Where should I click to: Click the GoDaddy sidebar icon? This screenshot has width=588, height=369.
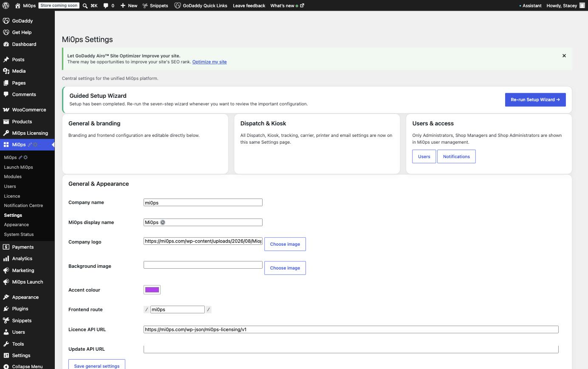click(6, 21)
